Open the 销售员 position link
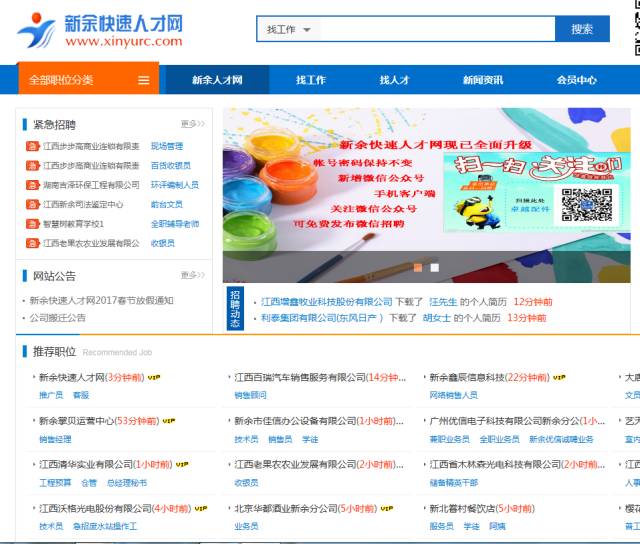 [280, 439]
